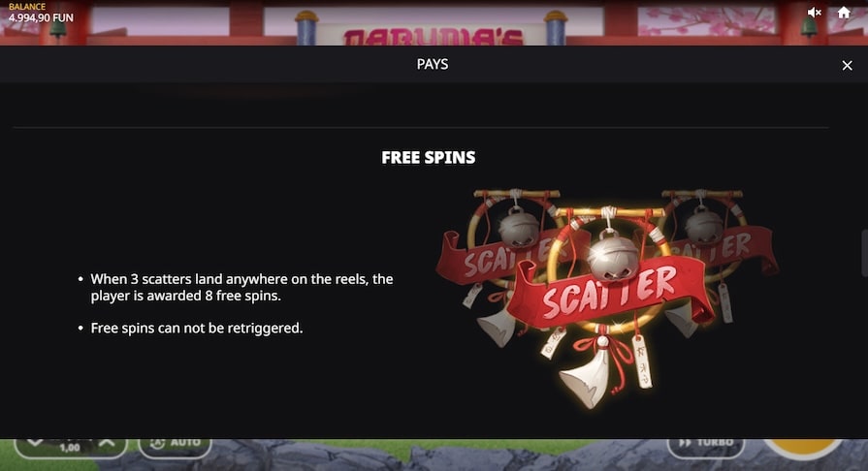
Task: Click the FREE SPINS heading
Action: point(429,157)
